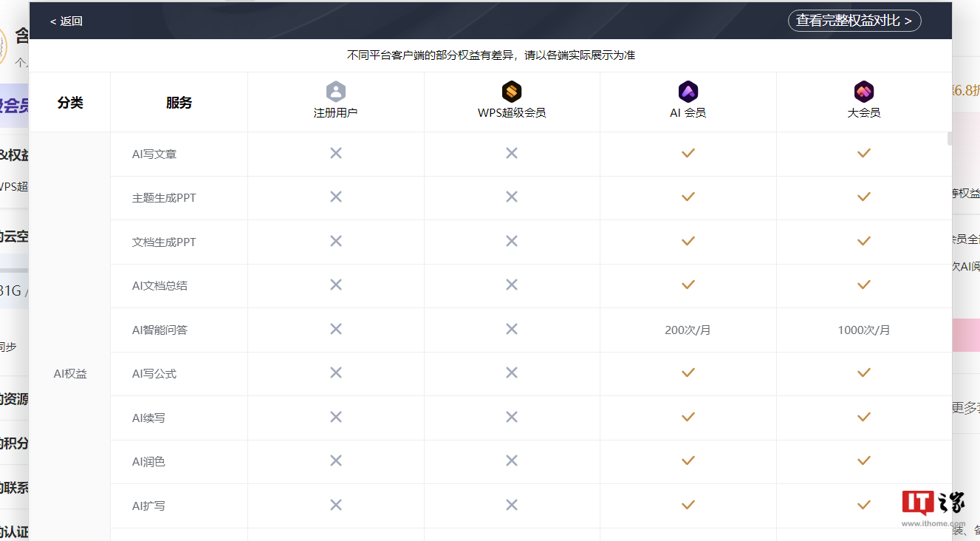Click the 服务 column header

tap(178, 103)
